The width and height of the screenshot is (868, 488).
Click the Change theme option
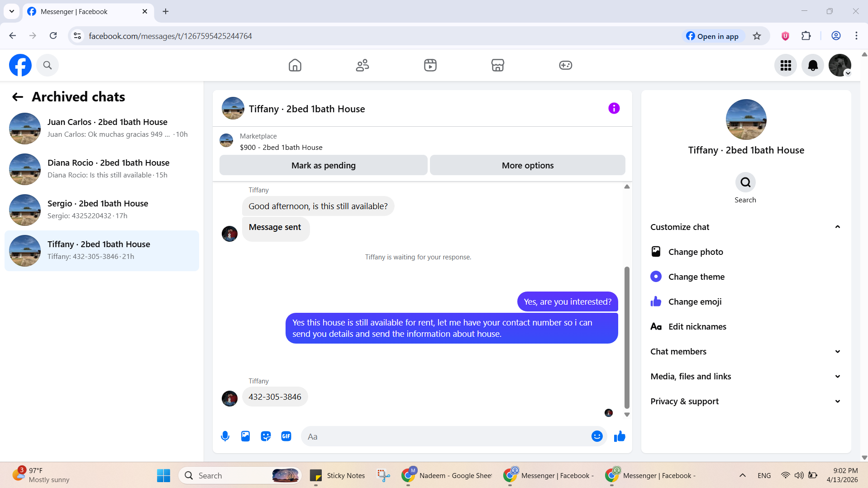[746, 277]
